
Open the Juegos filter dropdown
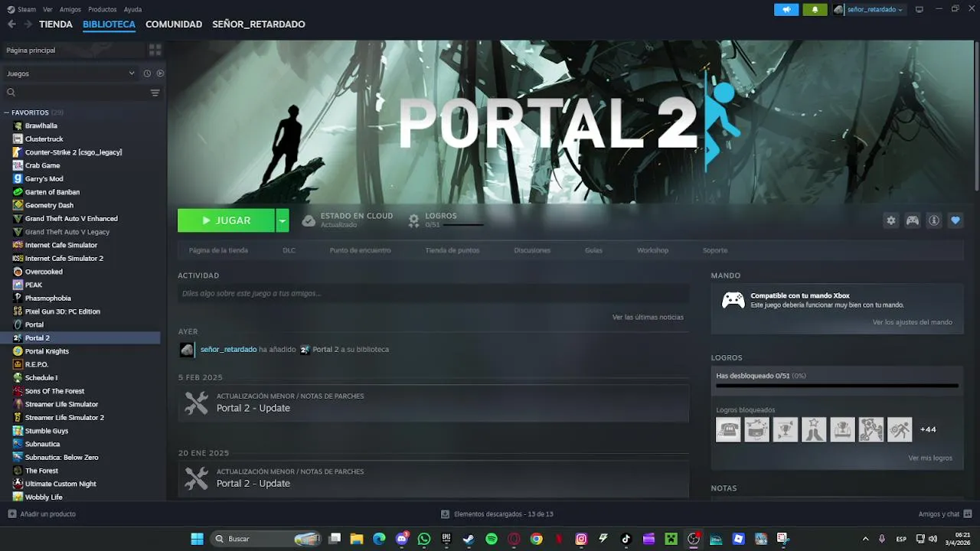click(70, 73)
